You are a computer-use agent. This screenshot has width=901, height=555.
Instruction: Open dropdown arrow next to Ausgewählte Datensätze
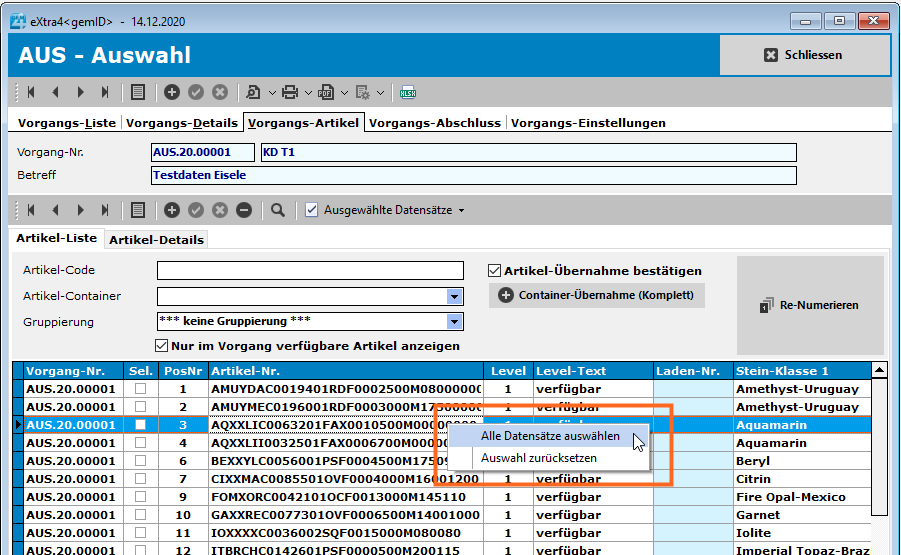[462, 211]
